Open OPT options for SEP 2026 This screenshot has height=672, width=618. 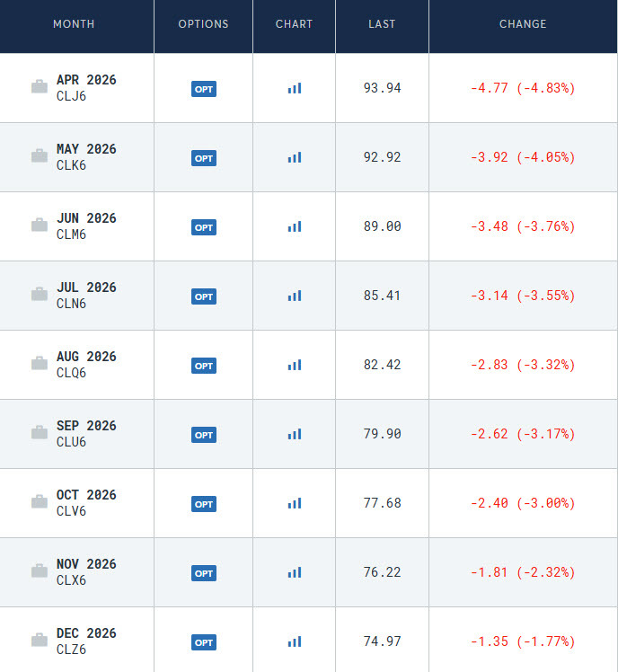[x=204, y=435]
